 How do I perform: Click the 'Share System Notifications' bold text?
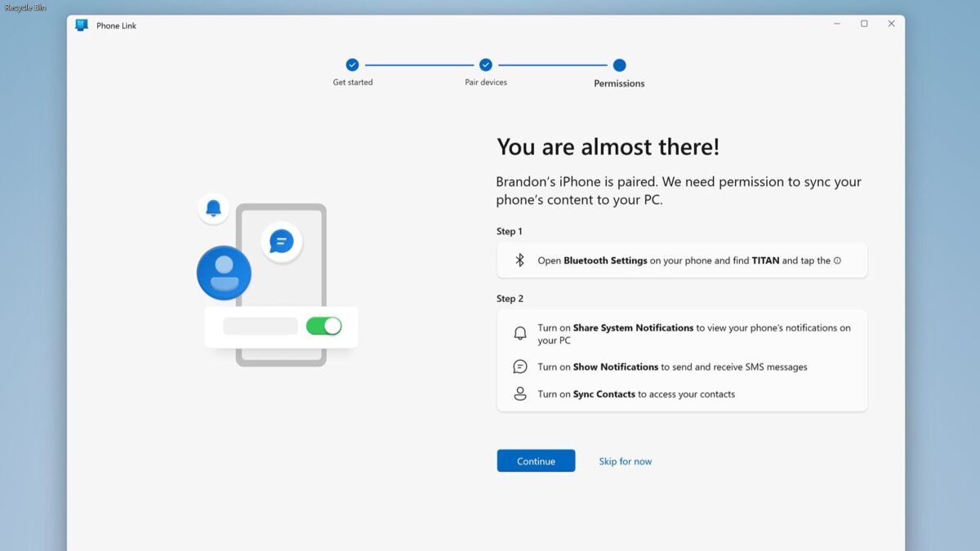633,327
